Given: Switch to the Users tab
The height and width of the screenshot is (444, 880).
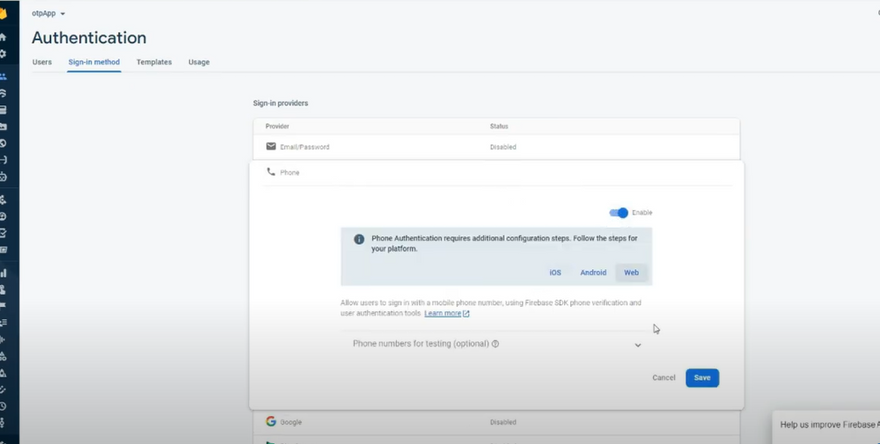Looking at the screenshot, I should point(42,62).
